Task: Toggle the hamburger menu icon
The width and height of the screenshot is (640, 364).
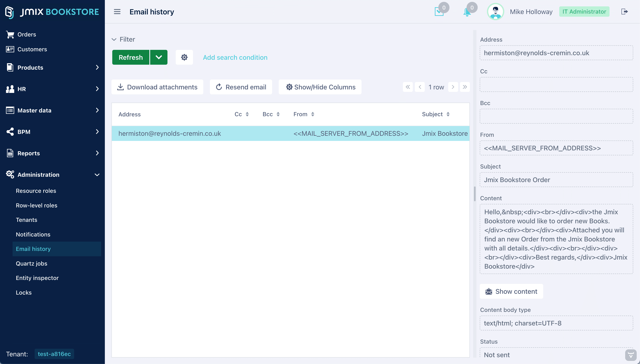Action: coord(117,12)
